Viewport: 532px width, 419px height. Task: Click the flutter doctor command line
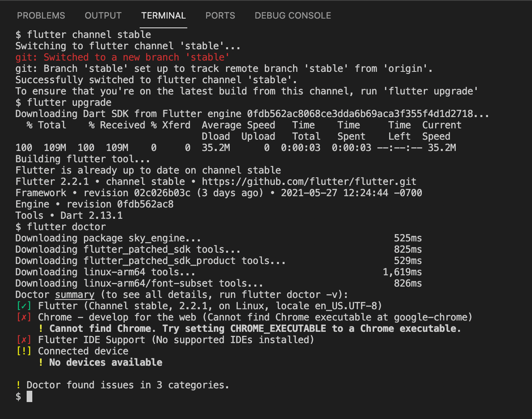tap(61, 226)
